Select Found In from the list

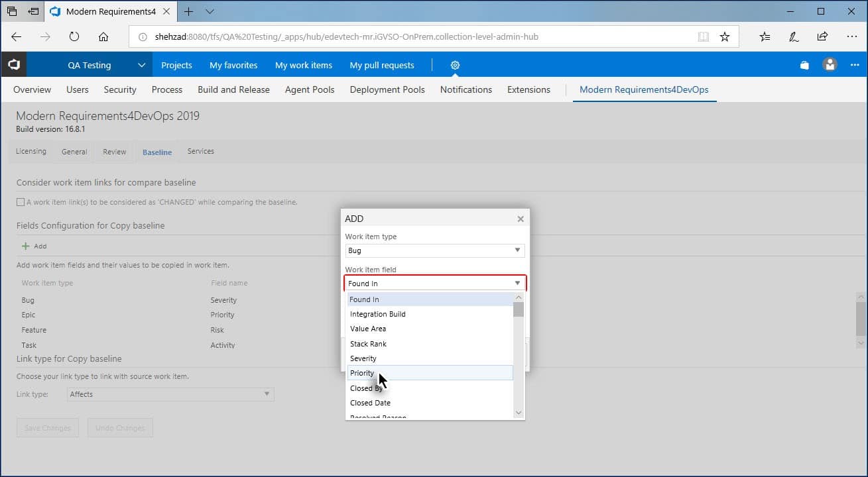[430, 299]
